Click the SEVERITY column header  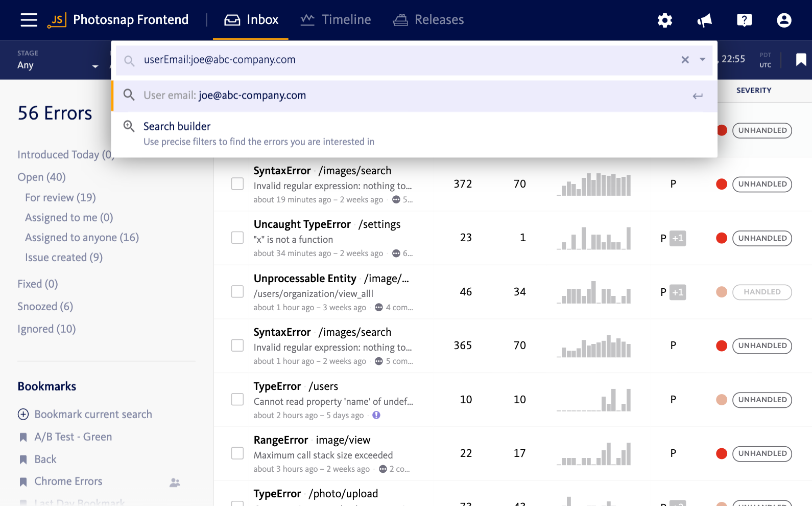tap(754, 90)
